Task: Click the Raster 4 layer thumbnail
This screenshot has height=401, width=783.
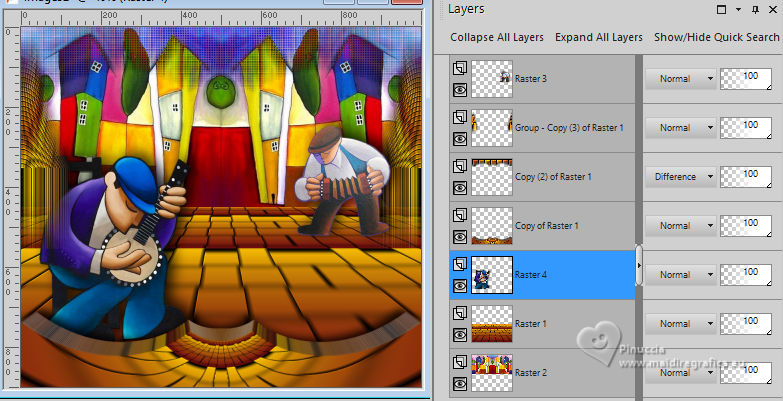Action: [492, 275]
